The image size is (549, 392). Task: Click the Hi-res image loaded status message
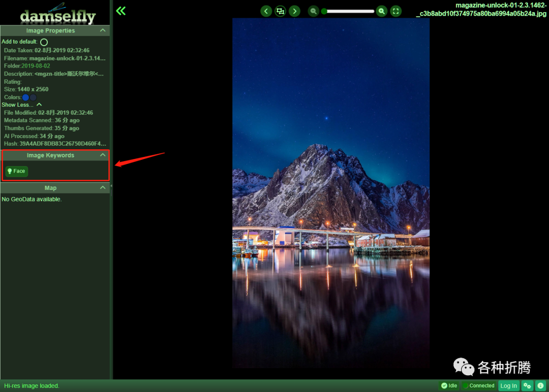pyautogui.click(x=32, y=386)
